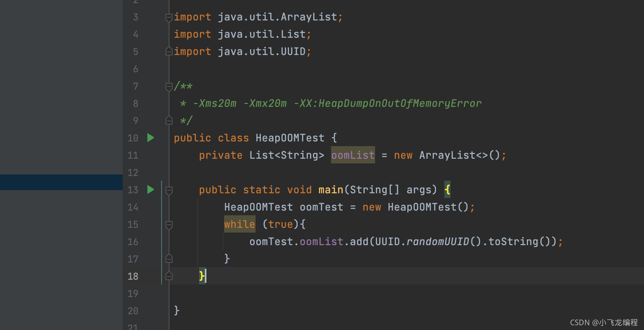Click line number 14 in the gutter
The height and width of the screenshot is (330, 644).
[133, 207]
